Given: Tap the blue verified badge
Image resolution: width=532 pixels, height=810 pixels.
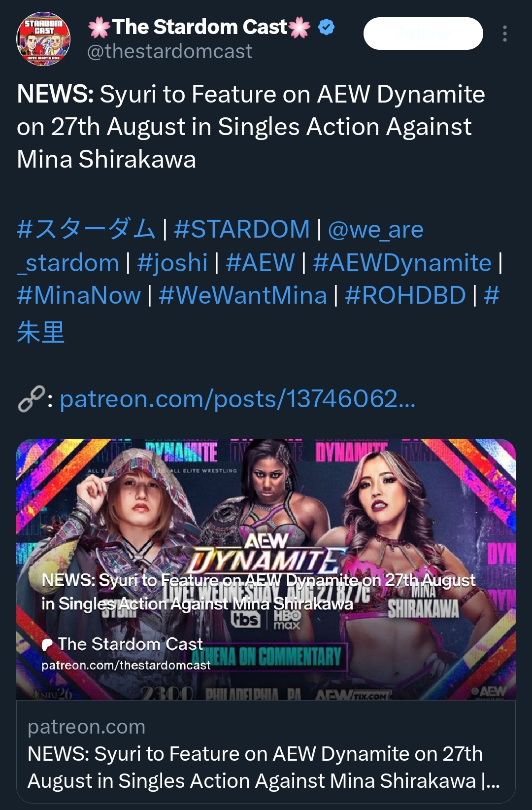Looking at the screenshot, I should (327, 27).
